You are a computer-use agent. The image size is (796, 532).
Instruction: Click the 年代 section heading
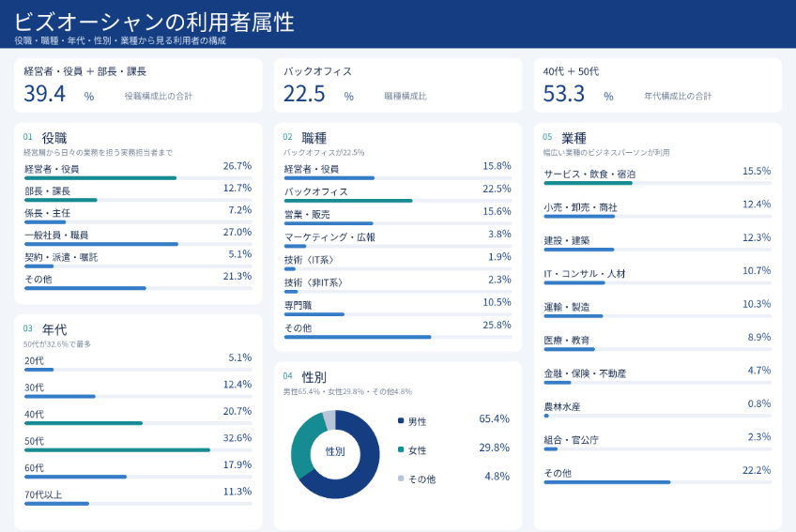click(54, 329)
